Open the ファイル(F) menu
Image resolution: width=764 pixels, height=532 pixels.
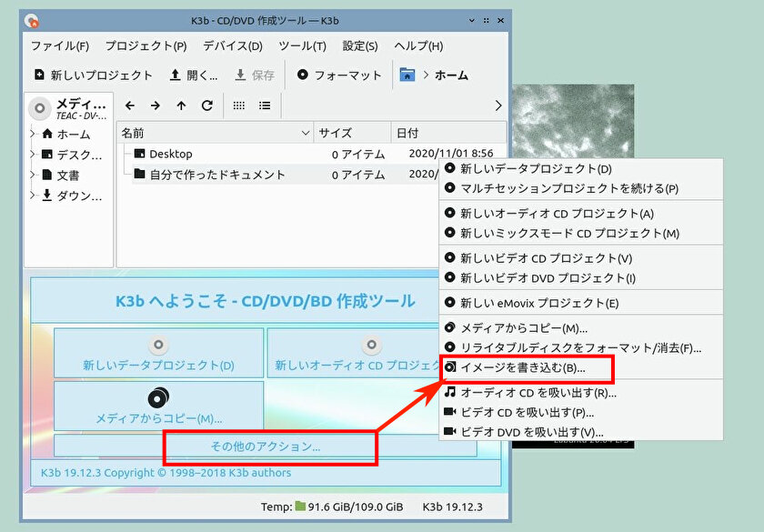click(60, 45)
